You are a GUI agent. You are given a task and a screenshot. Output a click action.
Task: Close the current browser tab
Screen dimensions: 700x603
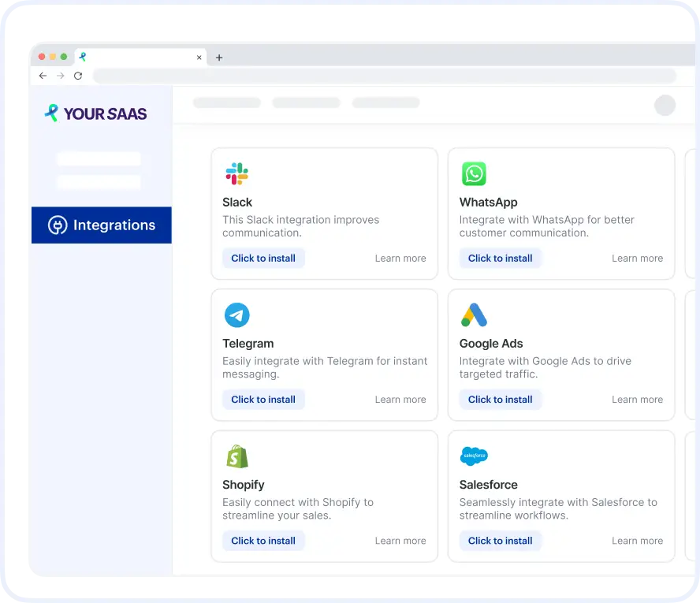point(199,57)
